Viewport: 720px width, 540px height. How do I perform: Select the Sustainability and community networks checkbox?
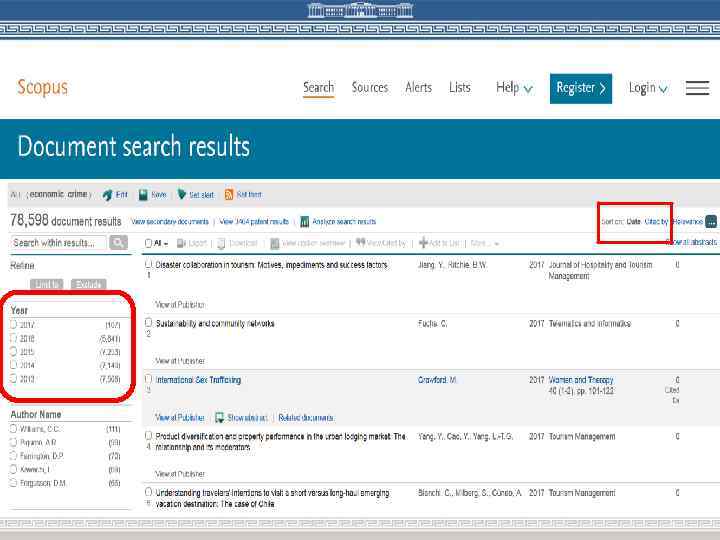(x=148, y=323)
